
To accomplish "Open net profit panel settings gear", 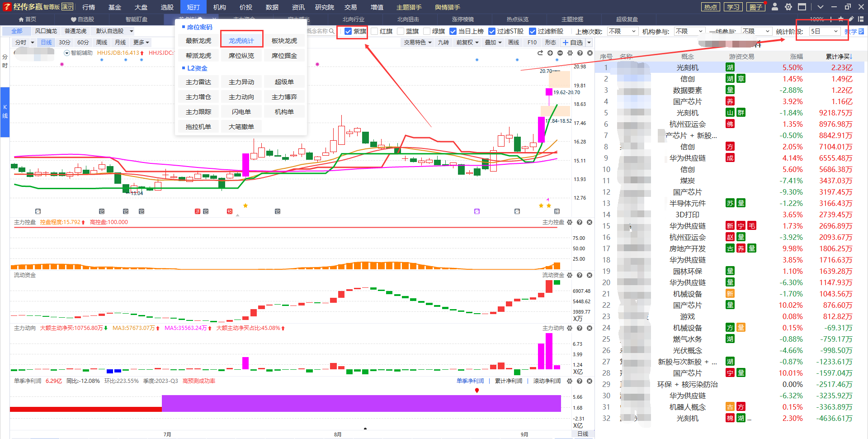I will pyautogui.click(x=570, y=381).
